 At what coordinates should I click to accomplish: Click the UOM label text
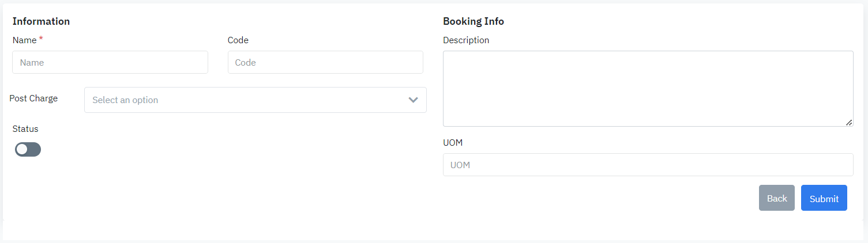coord(453,143)
